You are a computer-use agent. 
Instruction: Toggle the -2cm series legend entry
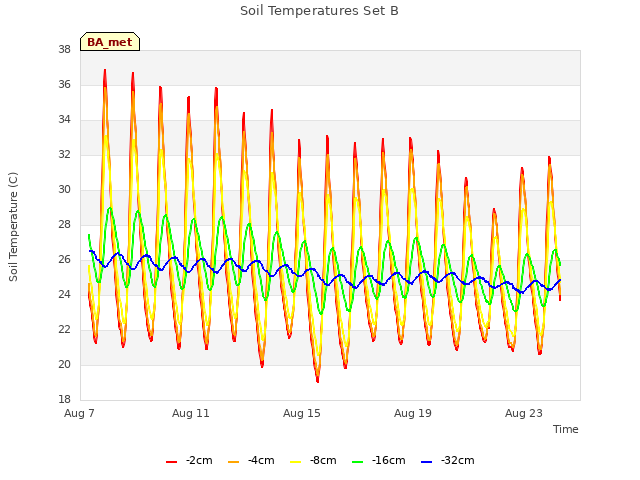pos(189,461)
